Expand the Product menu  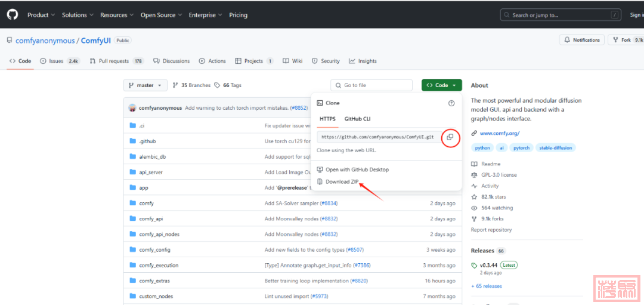click(41, 15)
